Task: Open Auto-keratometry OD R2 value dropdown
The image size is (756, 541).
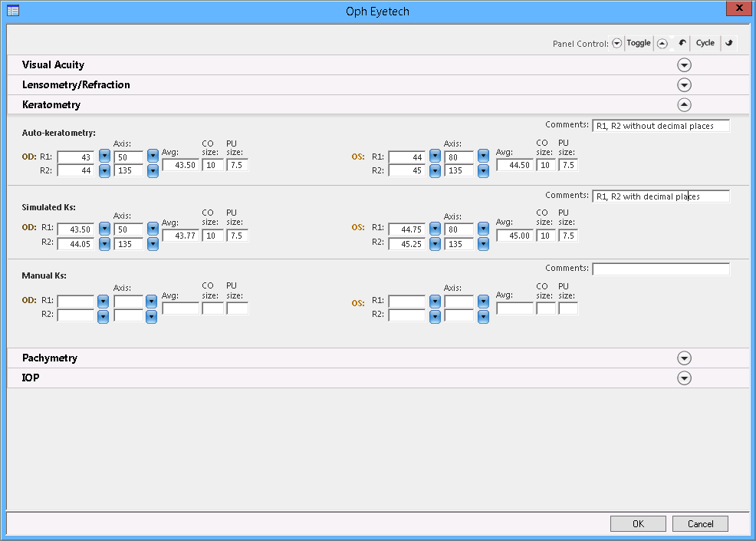Action: [x=104, y=171]
